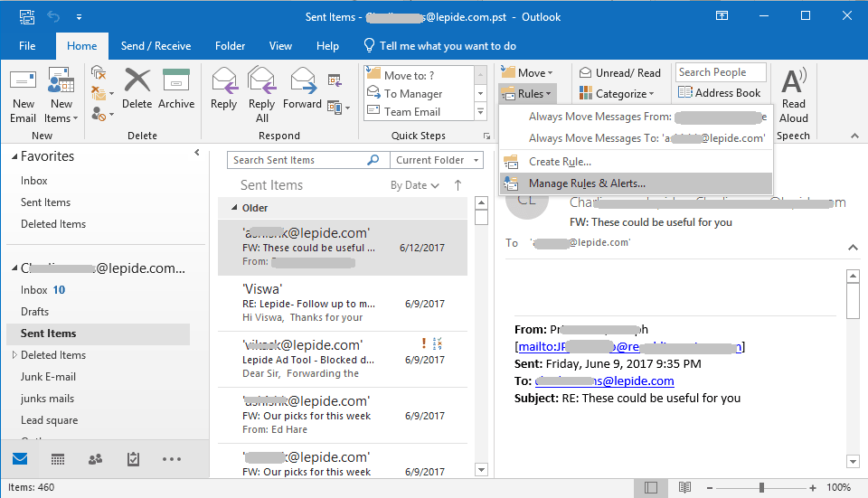Click the Reply All icon

[262, 80]
